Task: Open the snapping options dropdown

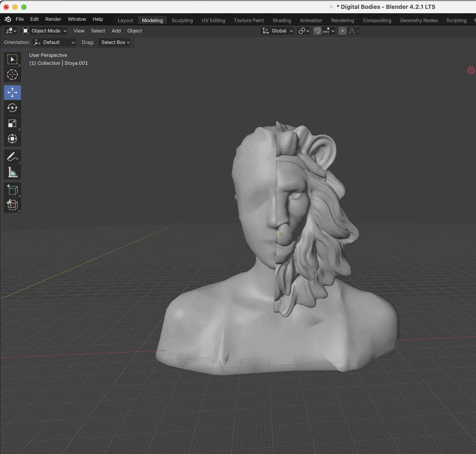Action: click(329, 31)
